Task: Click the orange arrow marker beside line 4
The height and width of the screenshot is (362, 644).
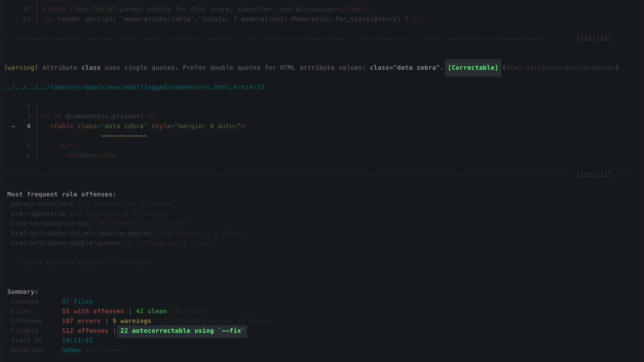Action: pyautogui.click(x=13, y=126)
